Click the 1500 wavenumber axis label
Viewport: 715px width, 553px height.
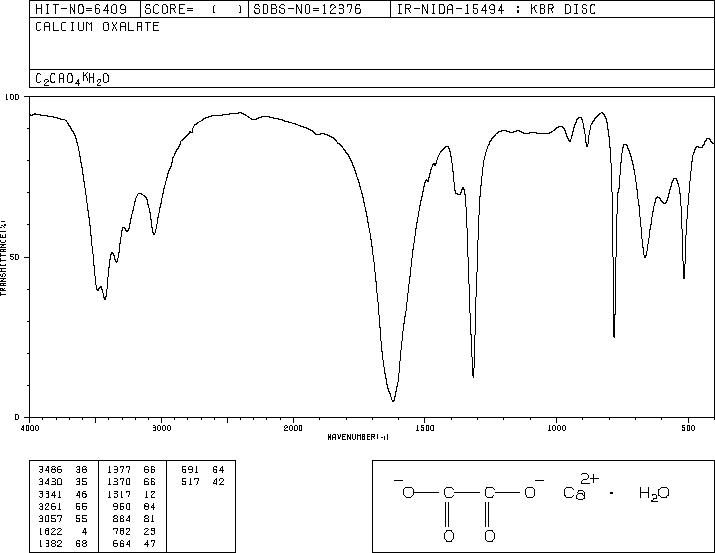click(425, 428)
